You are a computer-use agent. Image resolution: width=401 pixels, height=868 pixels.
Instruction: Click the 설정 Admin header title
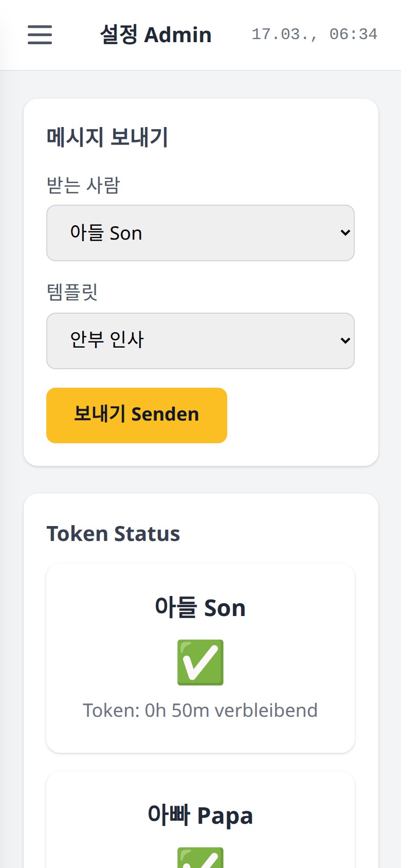155,34
